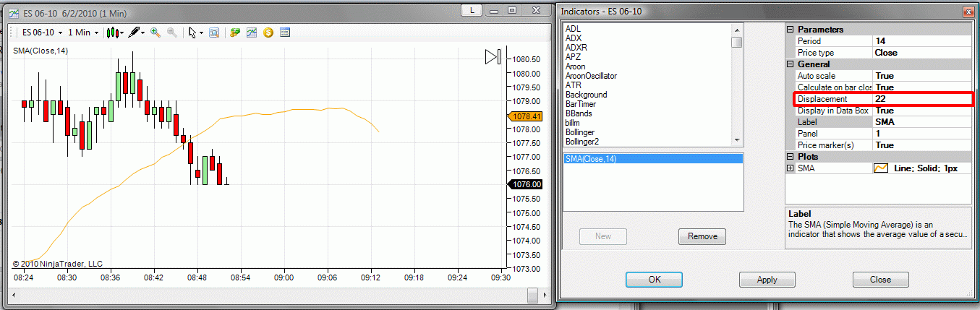Click the scroll-to-last-bar arrow on chart
The image size is (980, 310).
[x=493, y=56]
